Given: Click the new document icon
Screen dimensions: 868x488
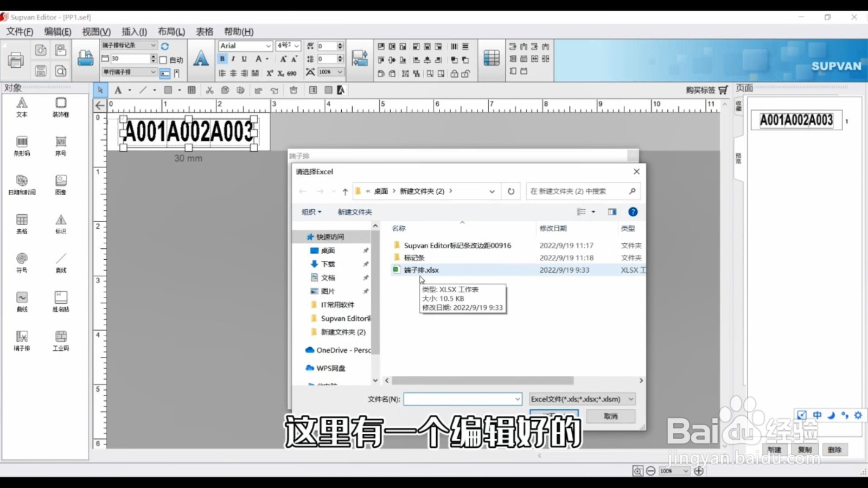Looking at the screenshot, I should [x=41, y=50].
